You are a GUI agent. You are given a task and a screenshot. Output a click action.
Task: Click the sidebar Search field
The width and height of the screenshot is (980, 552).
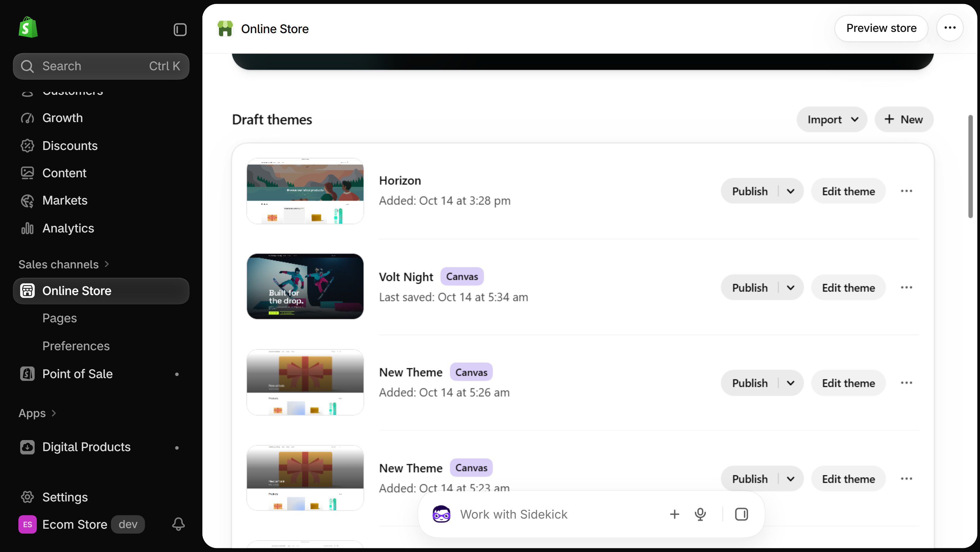[x=101, y=66]
